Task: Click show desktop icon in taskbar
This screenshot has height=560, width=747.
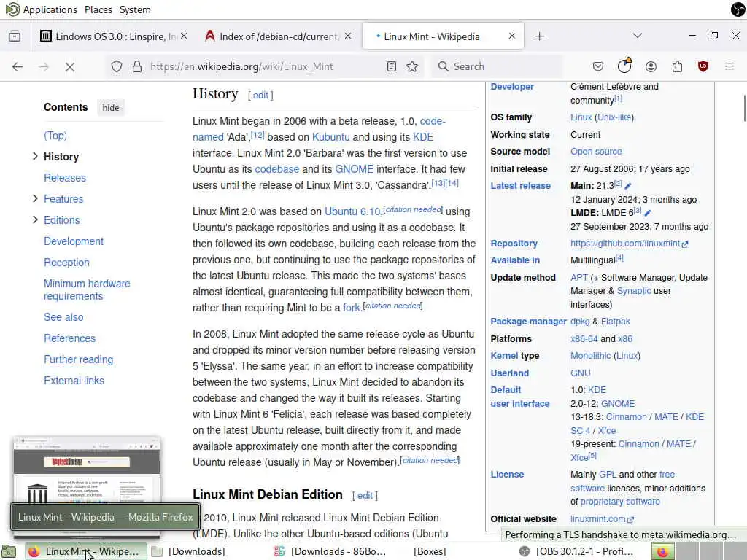Action: click(x=9, y=551)
